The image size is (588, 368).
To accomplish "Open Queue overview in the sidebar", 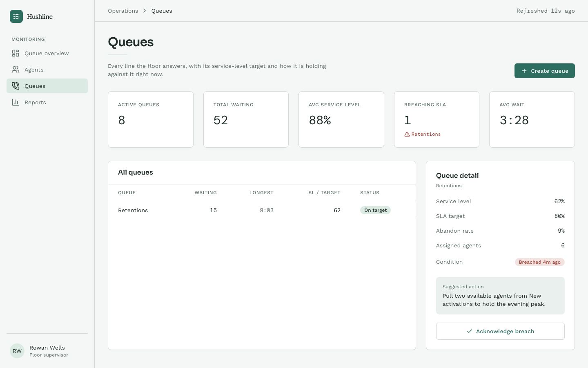I will [x=47, y=53].
